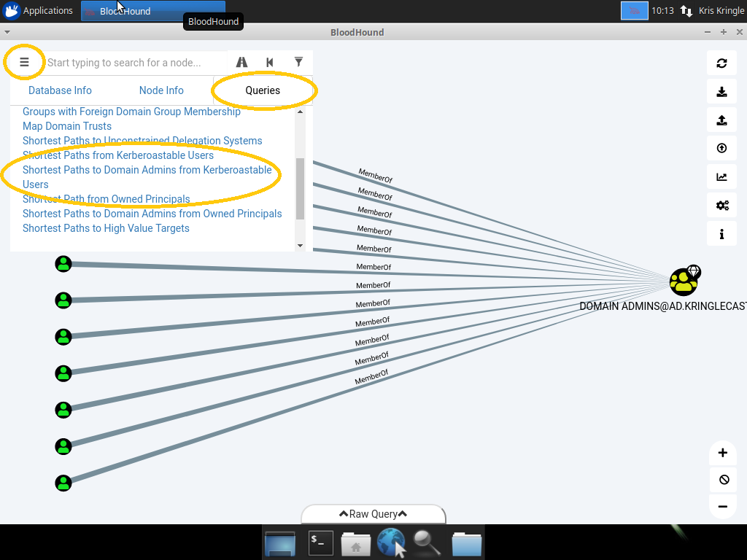
Task: Open the edge filter funnel icon
Action: point(298,62)
